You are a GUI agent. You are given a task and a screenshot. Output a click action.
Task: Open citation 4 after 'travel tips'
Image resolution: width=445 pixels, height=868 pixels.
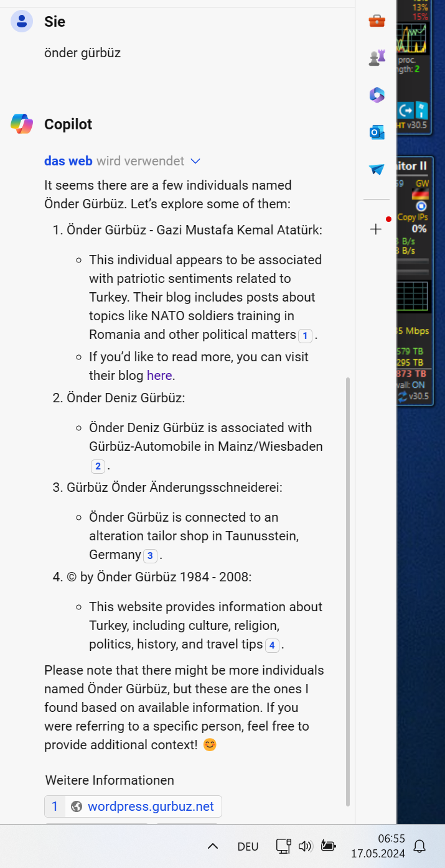(272, 645)
